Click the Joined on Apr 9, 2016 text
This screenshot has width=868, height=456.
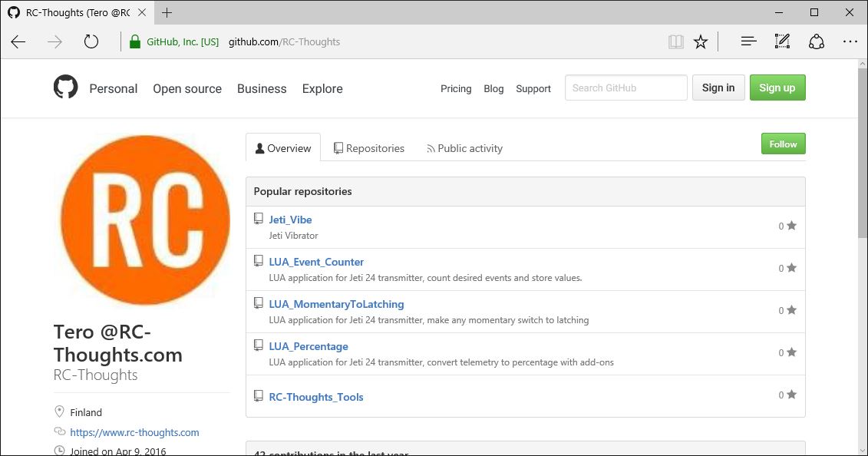click(x=118, y=451)
